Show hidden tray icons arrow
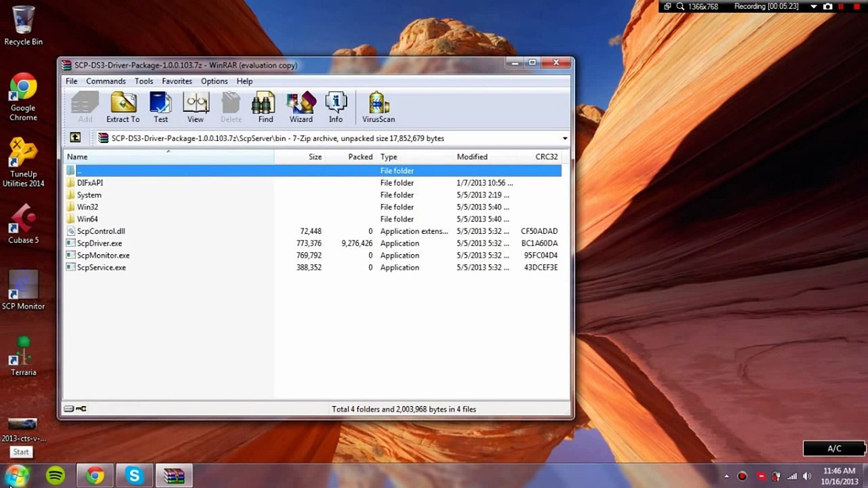This screenshot has height=488, width=868. click(726, 476)
